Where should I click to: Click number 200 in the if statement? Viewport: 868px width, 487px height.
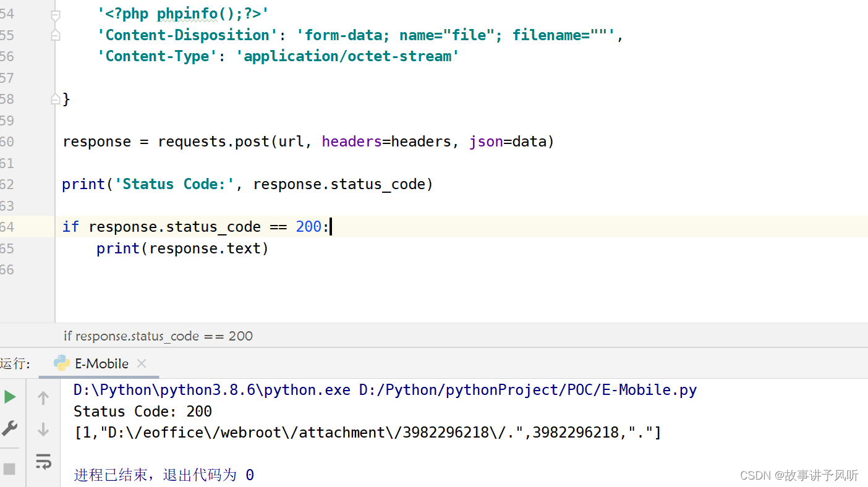[308, 227]
